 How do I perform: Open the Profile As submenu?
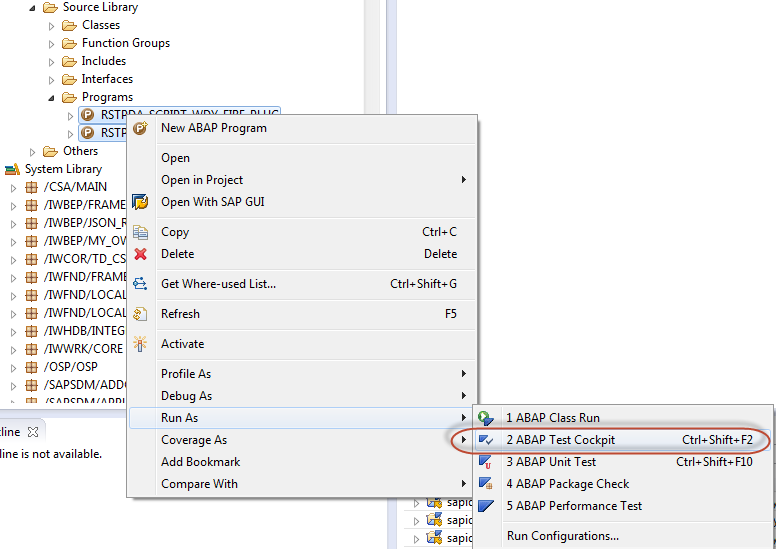point(302,374)
